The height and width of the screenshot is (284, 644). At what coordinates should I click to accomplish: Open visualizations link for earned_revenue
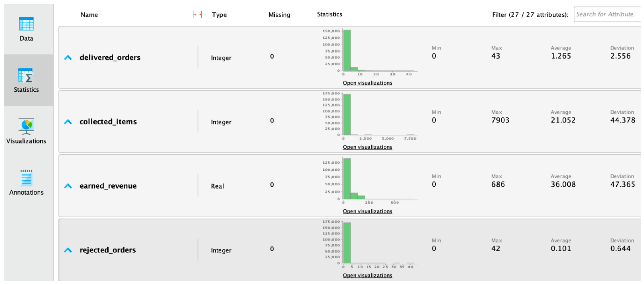(367, 211)
